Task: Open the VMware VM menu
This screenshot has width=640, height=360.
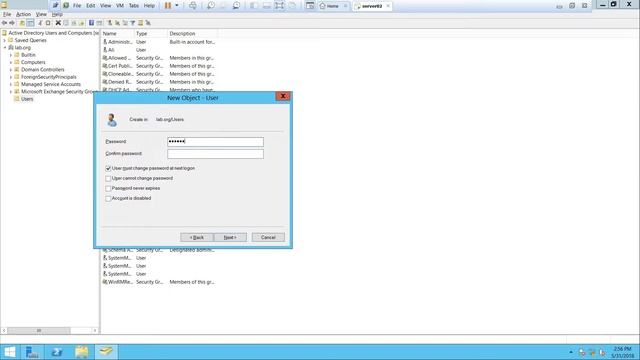Action: [120, 6]
